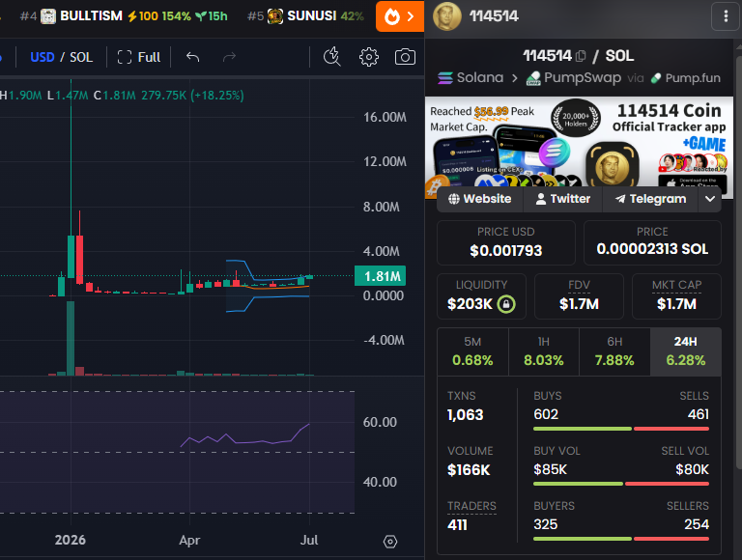Copy the 114514 token address
Screen dimensions: 742x560
click(x=581, y=56)
